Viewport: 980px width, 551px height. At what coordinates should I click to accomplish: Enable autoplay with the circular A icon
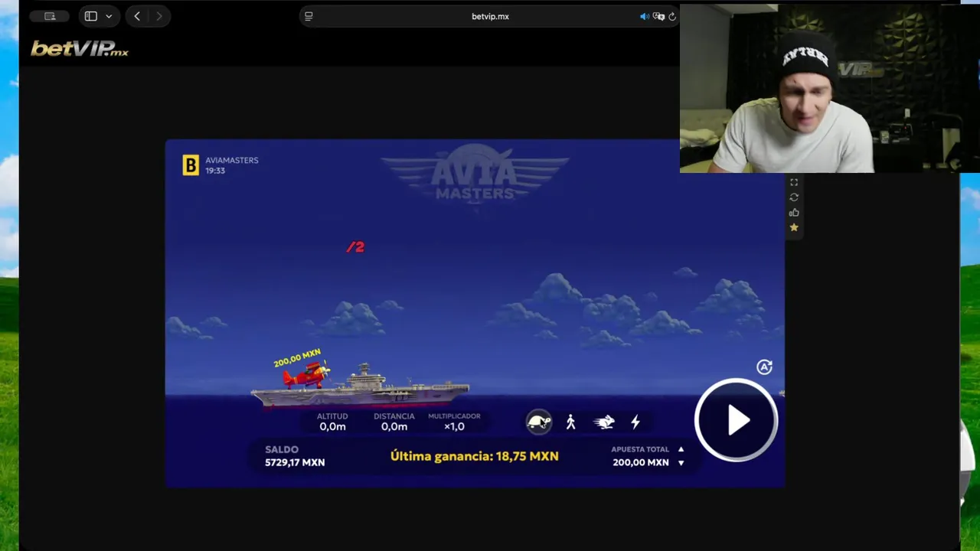764,367
